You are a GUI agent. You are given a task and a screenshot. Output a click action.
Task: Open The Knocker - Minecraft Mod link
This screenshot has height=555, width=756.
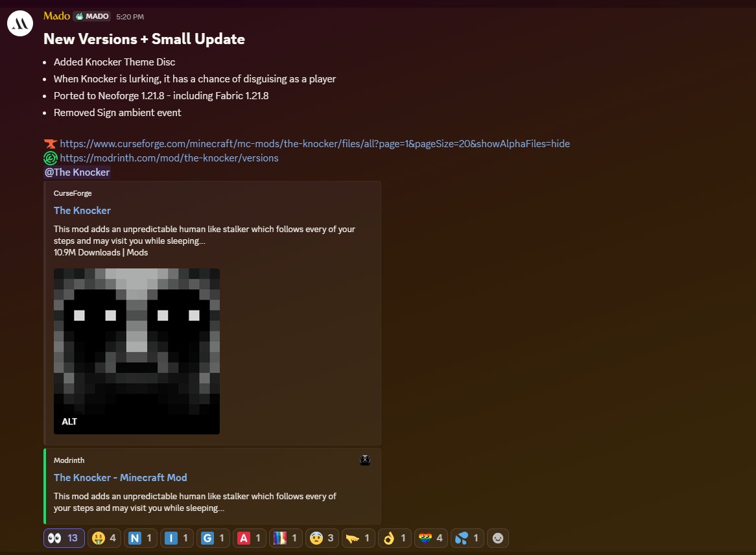(x=120, y=477)
